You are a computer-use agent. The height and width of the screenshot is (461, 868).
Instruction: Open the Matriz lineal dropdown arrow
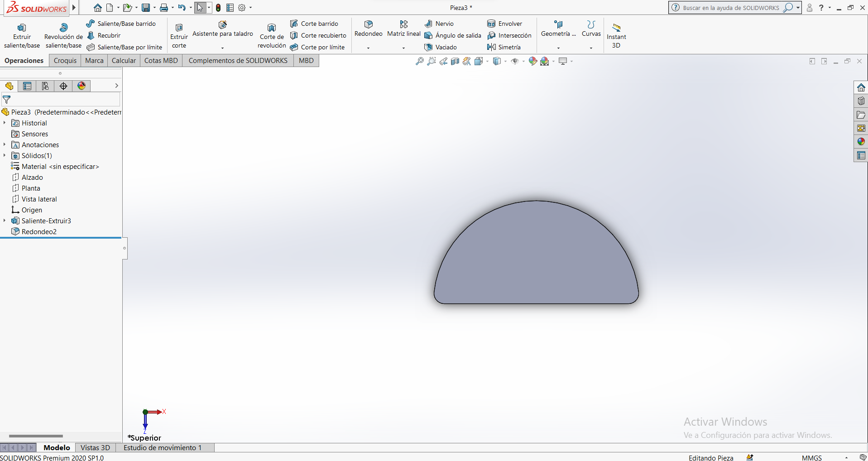click(403, 48)
